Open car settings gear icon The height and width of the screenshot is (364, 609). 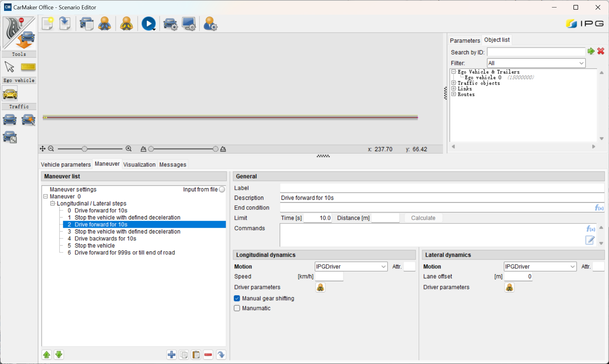pyautogui.click(x=170, y=24)
